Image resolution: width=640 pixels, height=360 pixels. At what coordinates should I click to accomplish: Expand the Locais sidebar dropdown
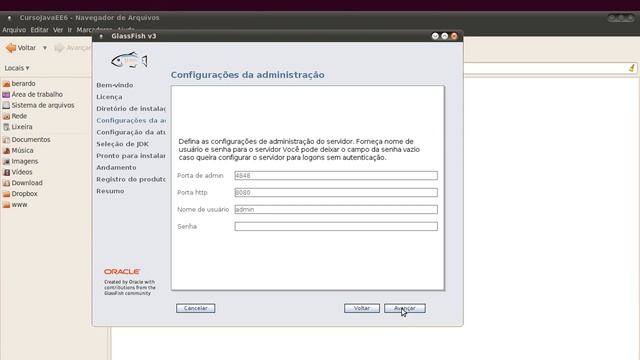pyautogui.click(x=17, y=68)
